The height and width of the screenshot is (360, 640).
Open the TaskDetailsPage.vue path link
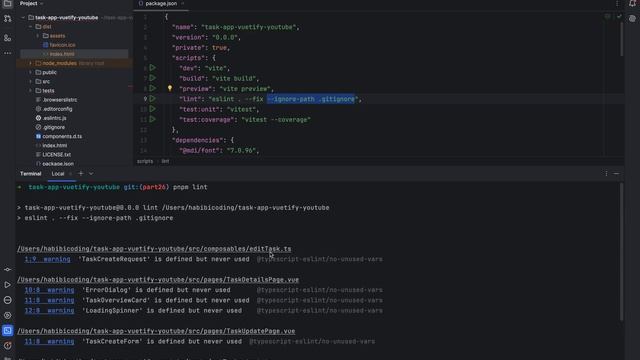point(158,280)
